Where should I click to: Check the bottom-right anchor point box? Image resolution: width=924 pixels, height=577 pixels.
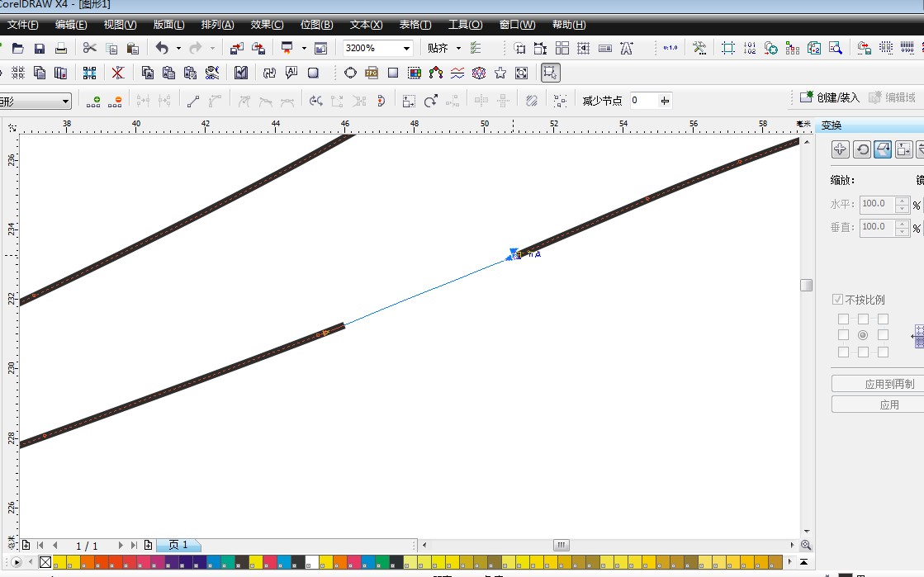tap(883, 352)
